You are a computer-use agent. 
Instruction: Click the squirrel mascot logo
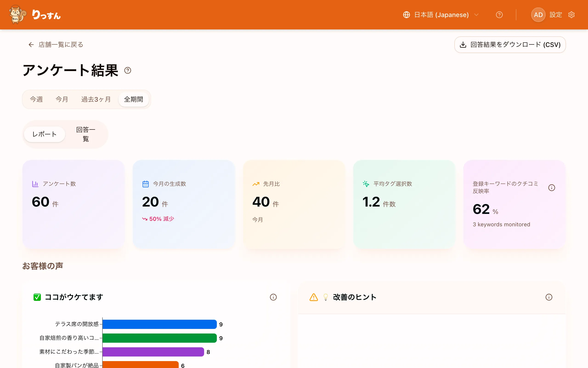click(x=17, y=14)
